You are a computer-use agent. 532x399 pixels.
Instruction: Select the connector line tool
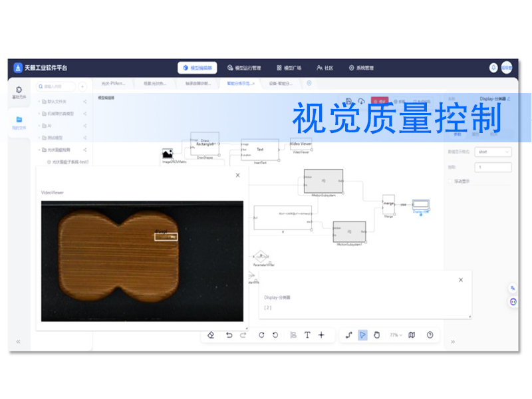coord(348,335)
